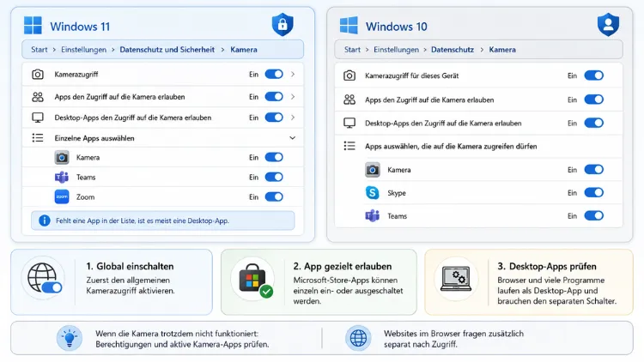
Task: Click the Skype app icon
Action: 373,193
